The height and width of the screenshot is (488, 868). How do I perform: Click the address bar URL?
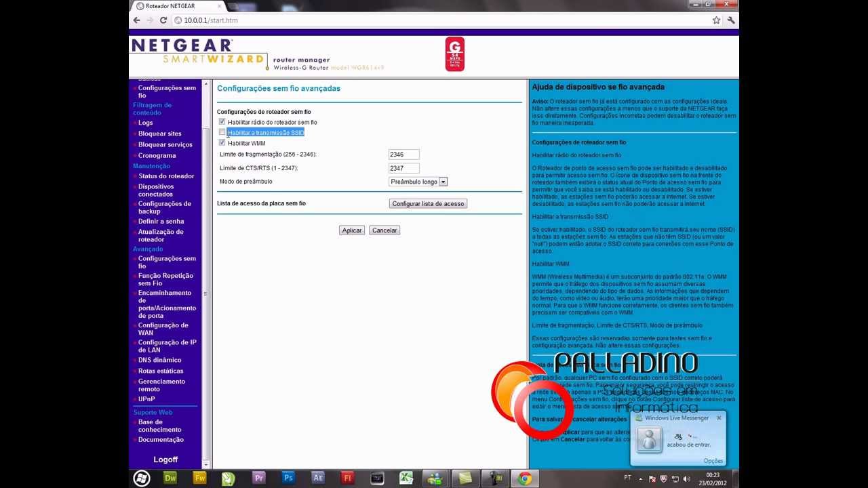pyautogui.click(x=211, y=20)
